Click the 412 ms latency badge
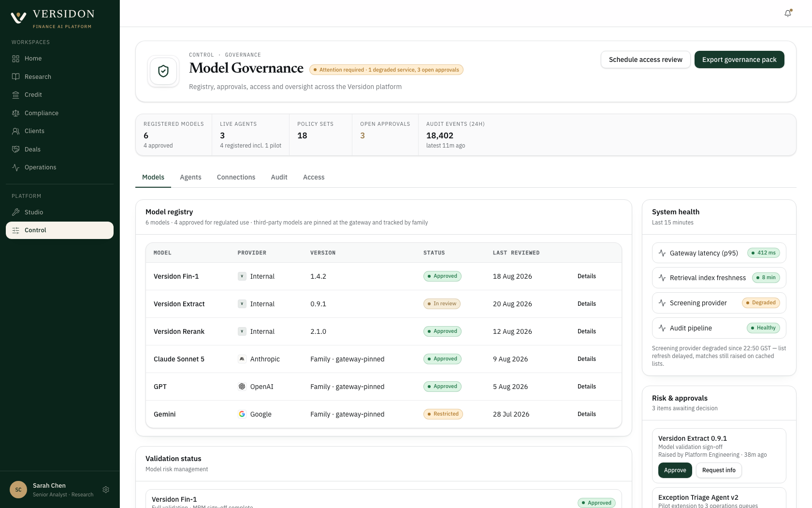 [764, 253]
